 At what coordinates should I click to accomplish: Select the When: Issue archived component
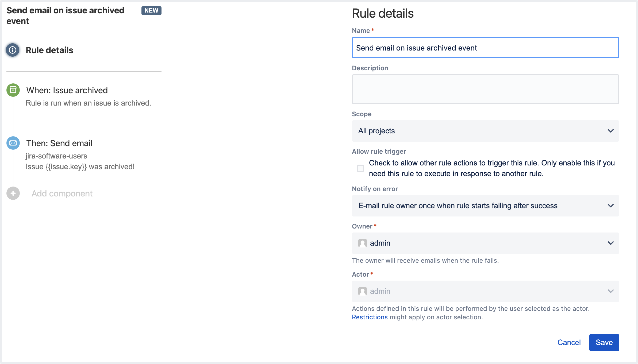coord(67,90)
